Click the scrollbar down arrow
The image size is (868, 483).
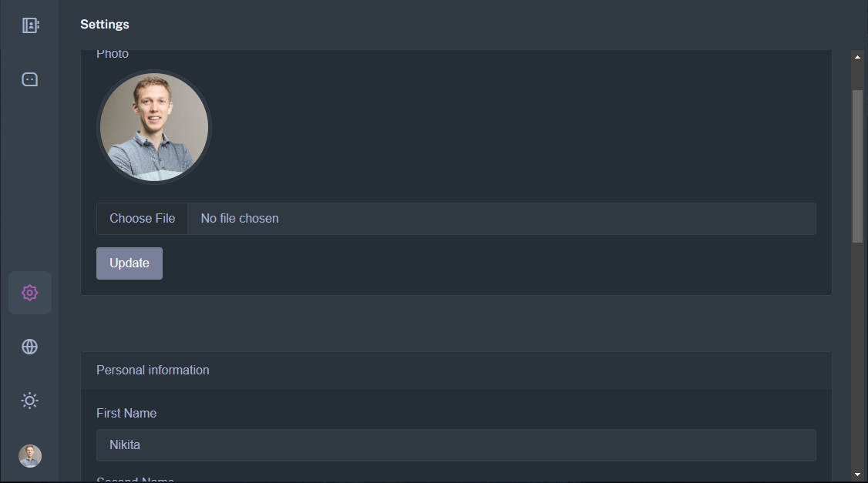click(x=857, y=475)
